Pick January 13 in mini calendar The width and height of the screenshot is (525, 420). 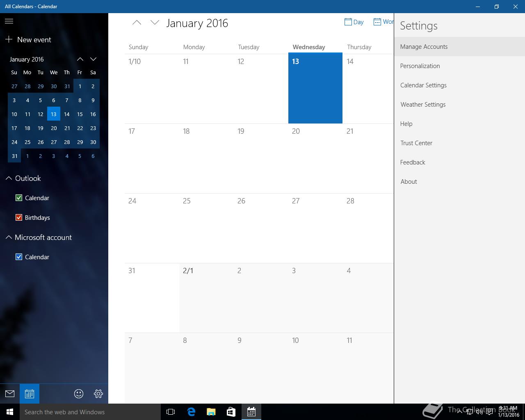point(54,114)
